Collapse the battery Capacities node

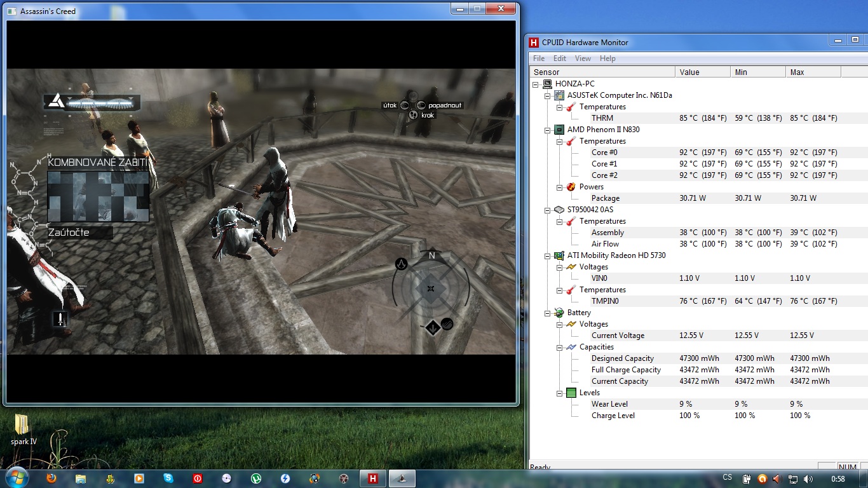point(560,347)
